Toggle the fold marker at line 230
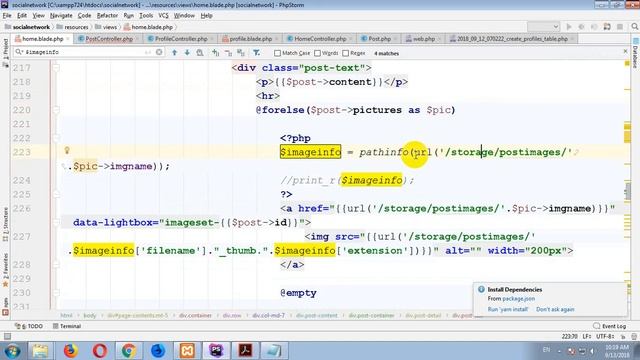The image size is (640, 360). (56, 293)
